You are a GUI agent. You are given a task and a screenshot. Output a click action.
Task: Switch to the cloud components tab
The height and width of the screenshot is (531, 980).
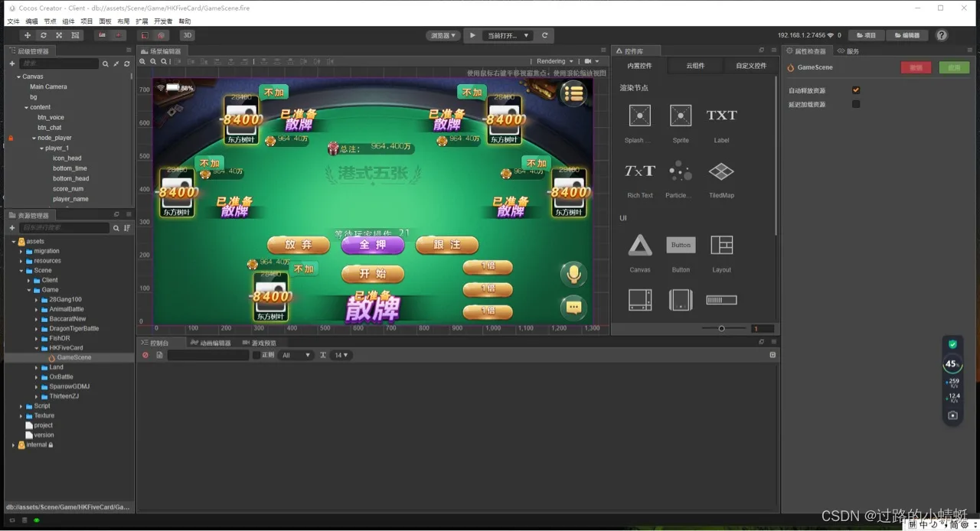pos(695,66)
